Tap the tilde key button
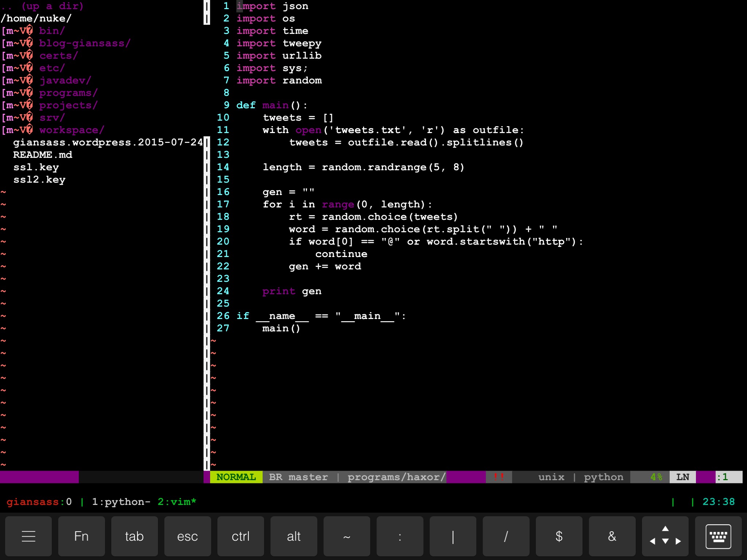 point(347,536)
